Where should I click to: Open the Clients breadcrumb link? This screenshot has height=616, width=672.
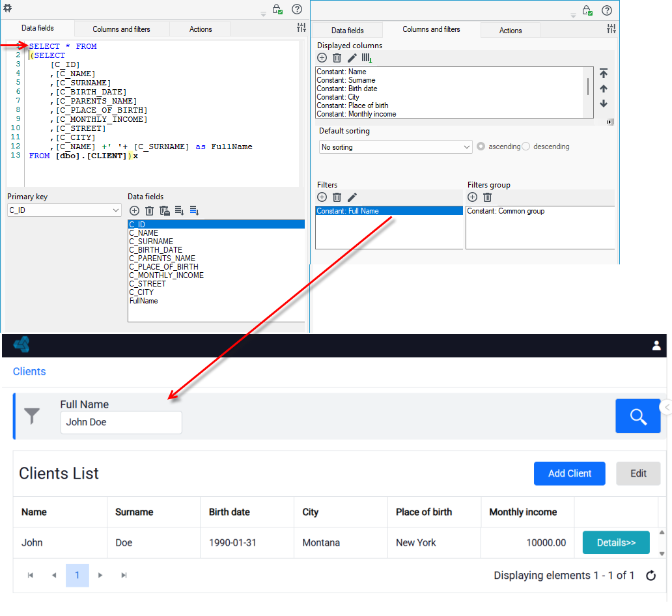tap(29, 372)
